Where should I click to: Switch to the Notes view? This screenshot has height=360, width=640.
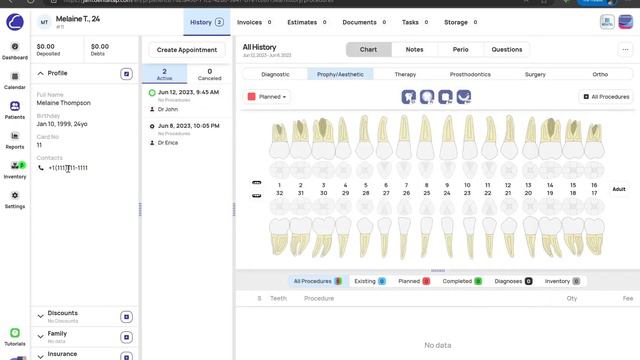point(414,49)
